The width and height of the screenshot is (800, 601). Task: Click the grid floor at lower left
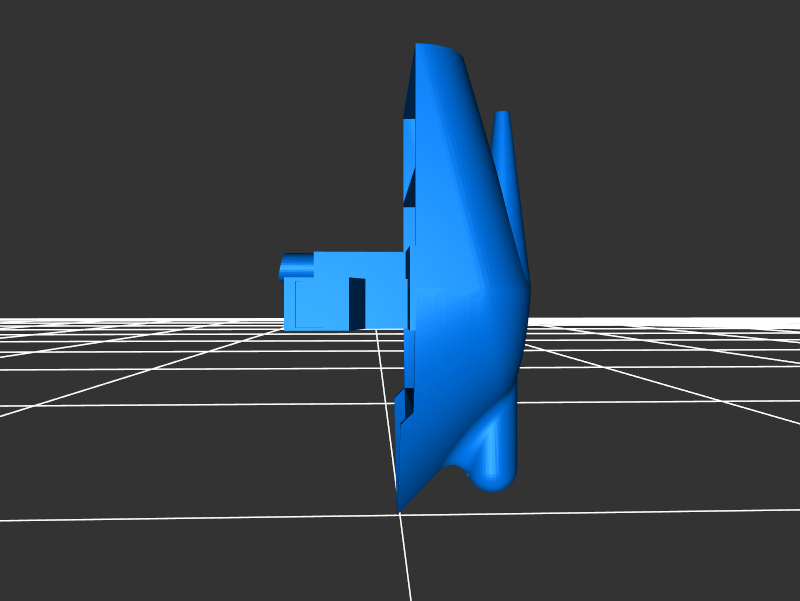(x=150, y=450)
